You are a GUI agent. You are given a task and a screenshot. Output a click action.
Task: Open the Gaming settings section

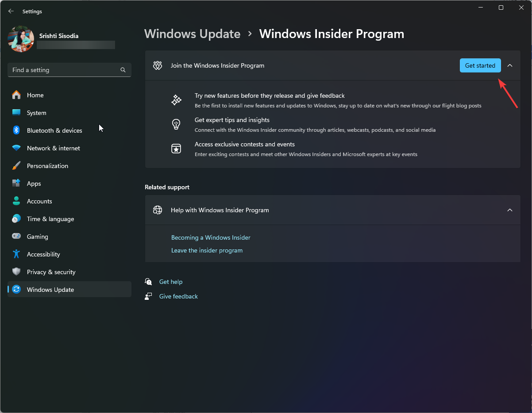coord(37,237)
